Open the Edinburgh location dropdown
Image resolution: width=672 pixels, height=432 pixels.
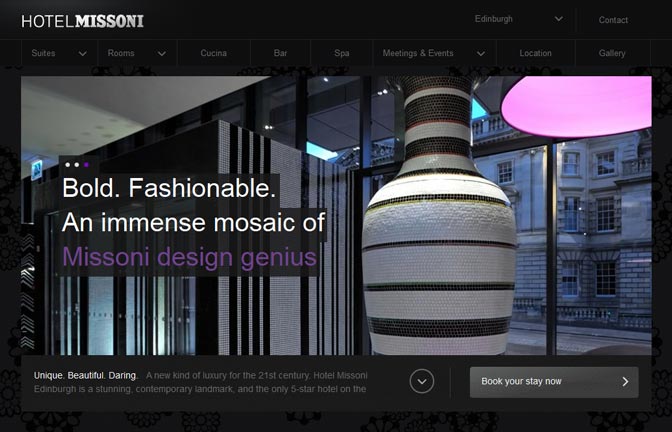point(519,19)
